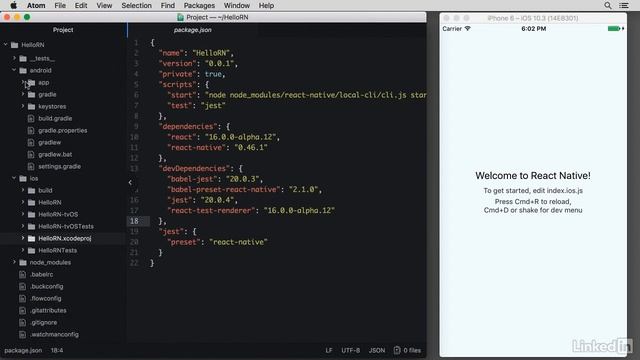
Task: Click LF line ending selector
Action: pyautogui.click(x=329, y=350)
